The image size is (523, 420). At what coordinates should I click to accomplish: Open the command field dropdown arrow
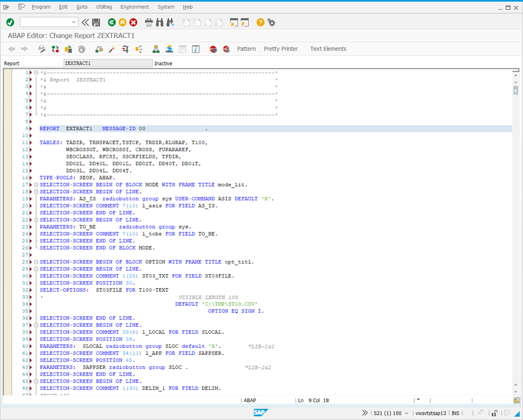73,22
